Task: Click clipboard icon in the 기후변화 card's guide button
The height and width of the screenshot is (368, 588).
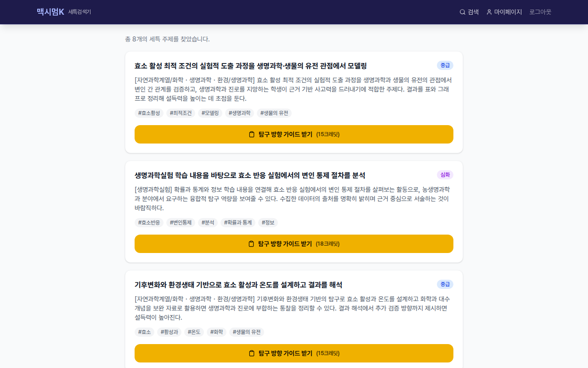Action: pyautogui.click(x=252, y=353)
